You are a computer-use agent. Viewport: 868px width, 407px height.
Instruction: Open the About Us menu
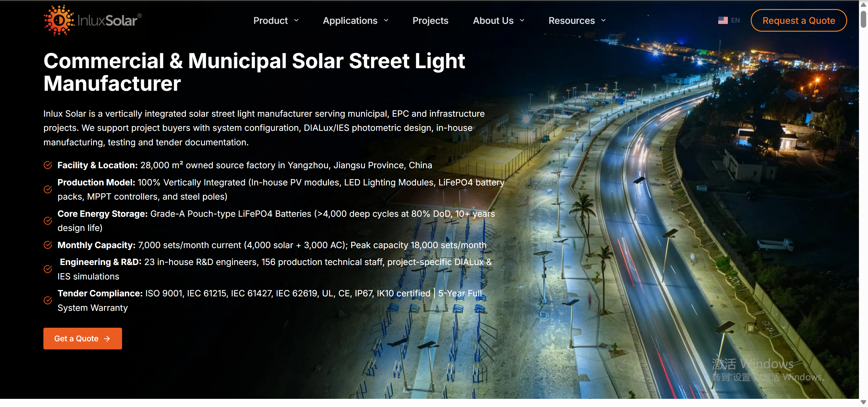point(493,21)
